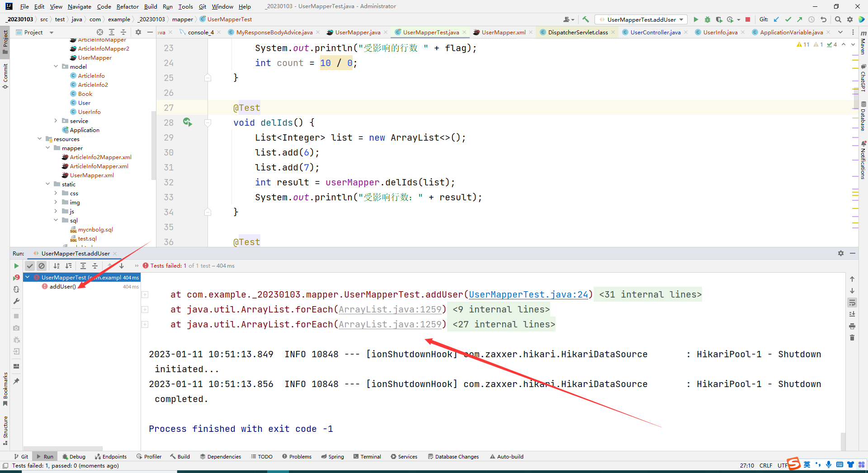Viewport: 868px width, 473px height.
Task: Collapse the model folder
Action: (x=56, y=66)
